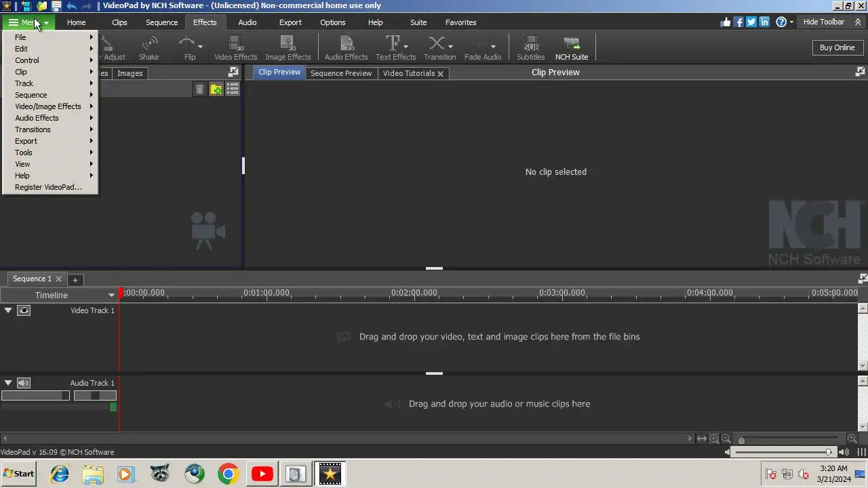This screenshot has height=488, width=868.
Task: Open the help icon dropdown arrow
Action: pyautogui.click(x=791, y=22)
